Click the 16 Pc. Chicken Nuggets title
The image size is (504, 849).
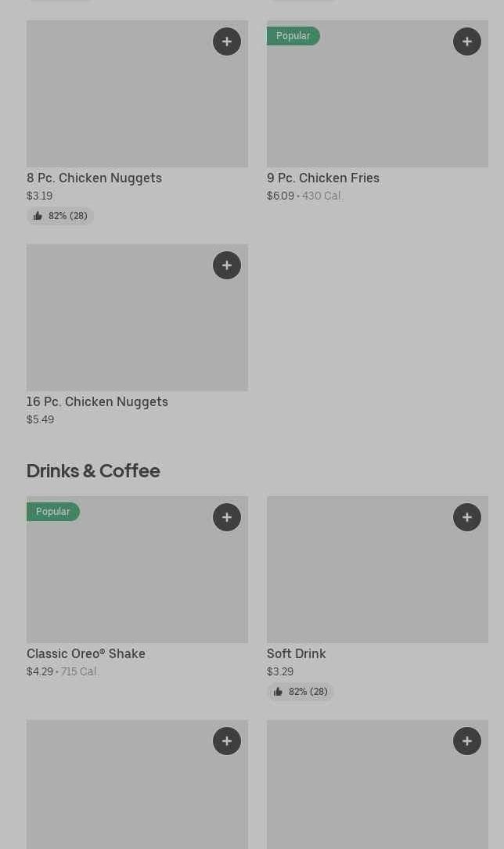click(97, 401)
